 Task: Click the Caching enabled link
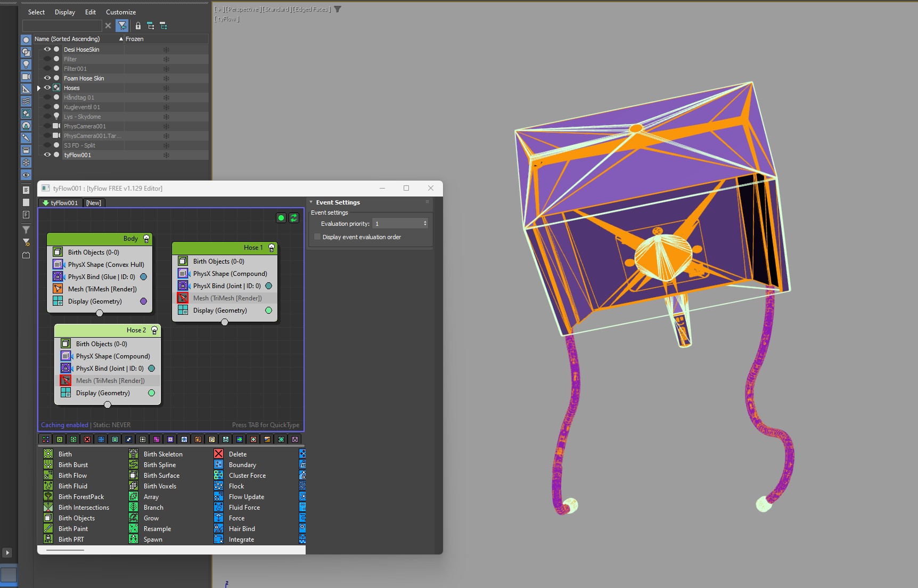[x=64, y=425]
